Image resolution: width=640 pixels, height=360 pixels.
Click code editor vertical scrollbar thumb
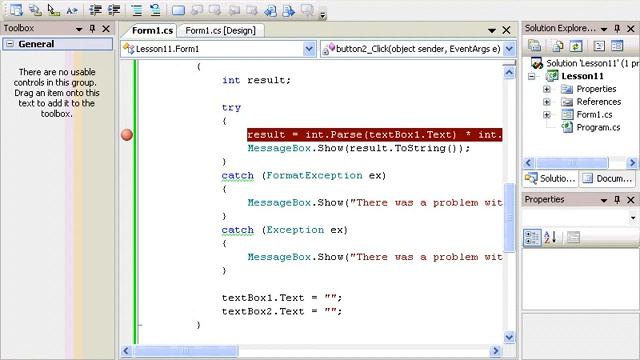tap(509, 217)
